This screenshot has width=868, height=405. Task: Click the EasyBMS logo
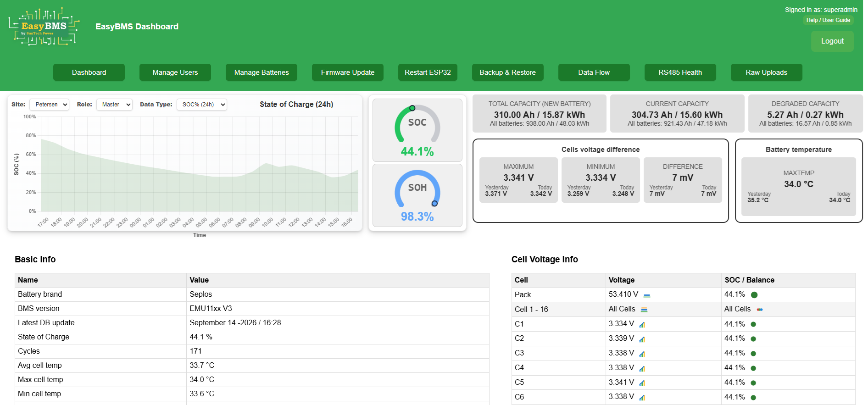click(x=44, y=27)
